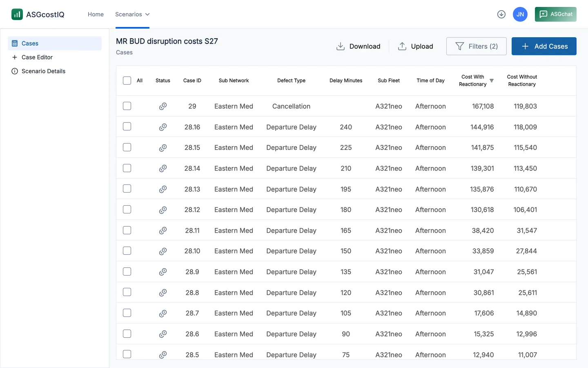Click the circular download arrow icon in header

[501, 14]
